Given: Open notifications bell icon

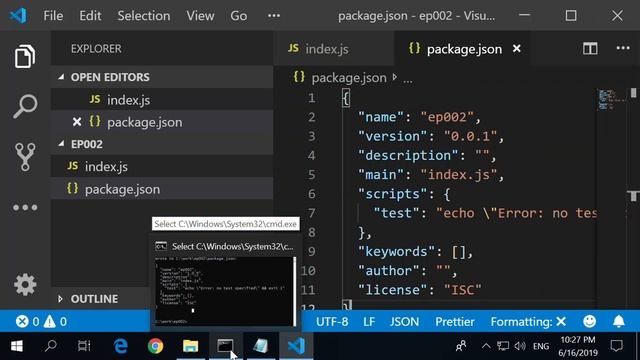Looking at the screenshot, I should pos(619,322).
